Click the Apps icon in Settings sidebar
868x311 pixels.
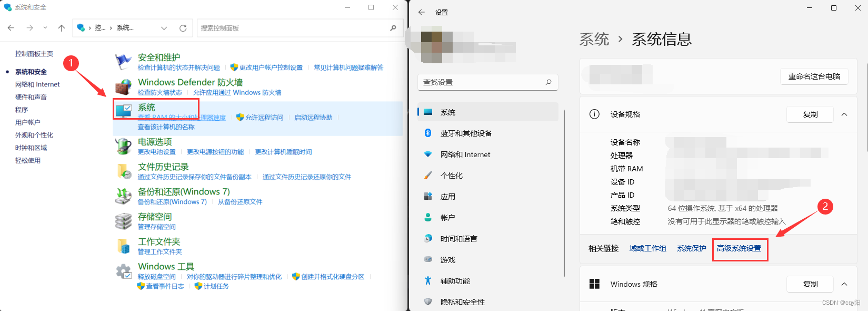(x=428, y=197)
